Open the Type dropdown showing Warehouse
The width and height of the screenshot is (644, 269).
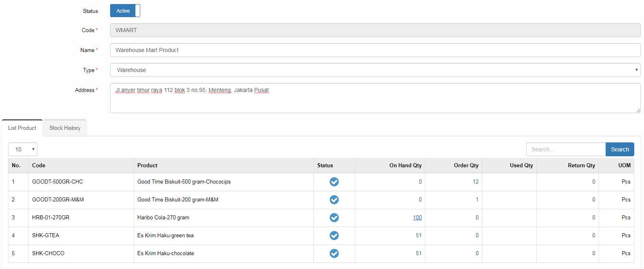click(375, 70)
